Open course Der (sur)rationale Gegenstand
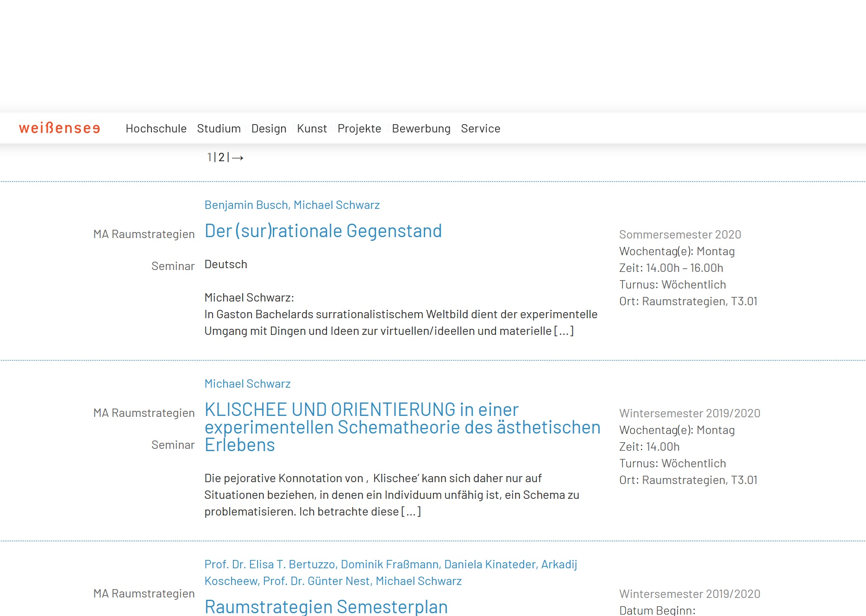The image size is (866, 616). pyautogui.click(x=323, y=231)
